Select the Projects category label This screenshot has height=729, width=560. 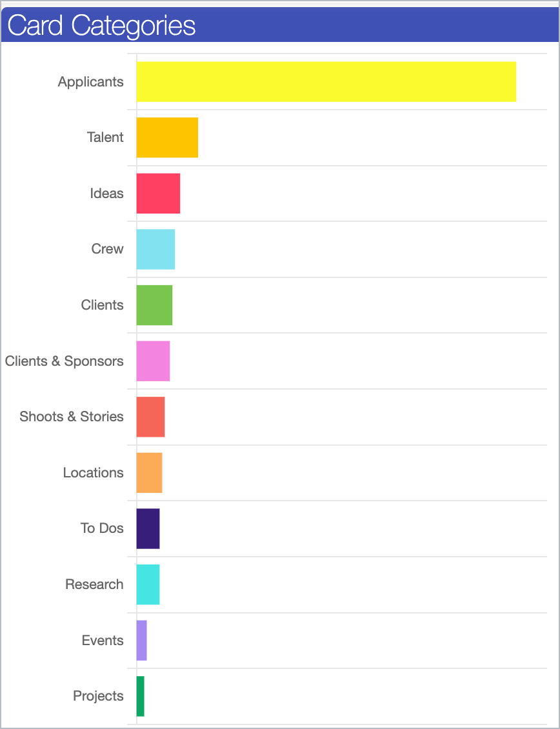[x=99, y=696]
